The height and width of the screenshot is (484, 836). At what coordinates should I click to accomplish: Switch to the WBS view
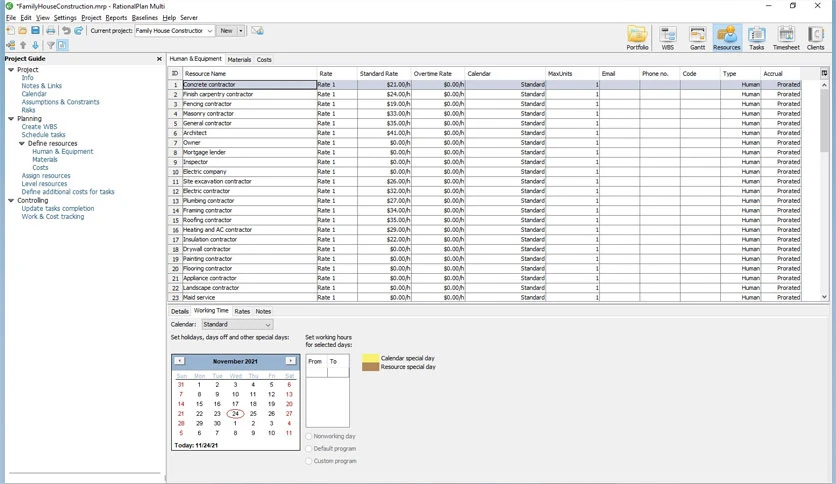coord(668,38)
